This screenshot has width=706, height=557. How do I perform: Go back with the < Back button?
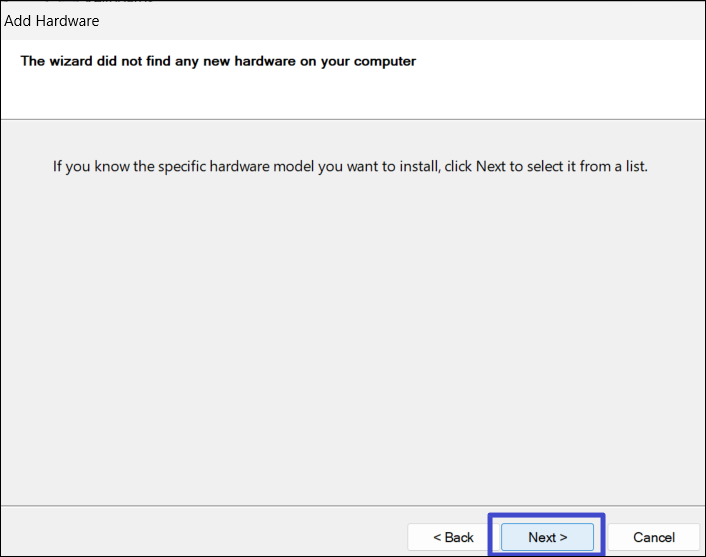tap(453, 537)
